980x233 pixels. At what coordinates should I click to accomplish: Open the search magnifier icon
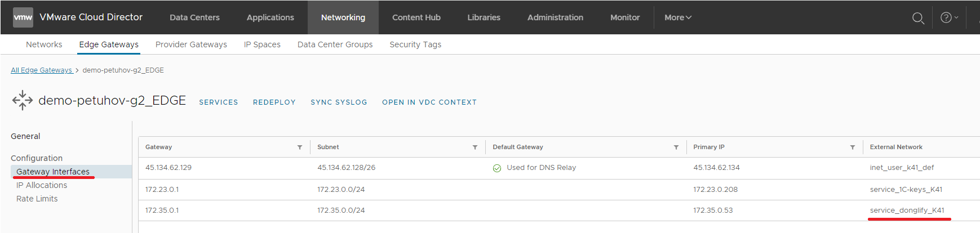[918, 18]
